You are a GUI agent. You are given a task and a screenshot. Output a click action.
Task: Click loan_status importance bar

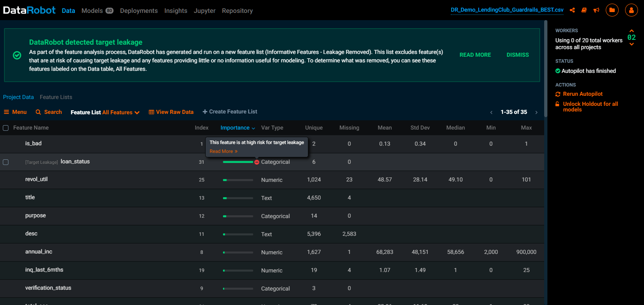pyautogui.click(x=238, y=162)
